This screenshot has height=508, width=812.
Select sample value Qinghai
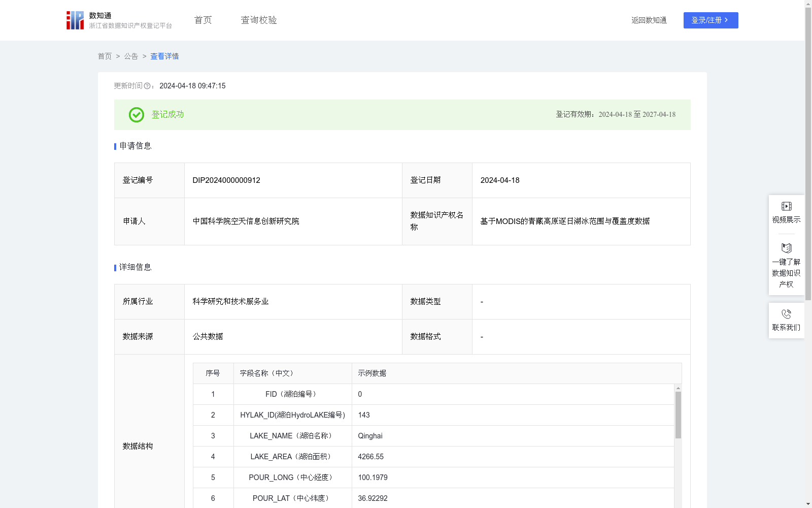370,436
